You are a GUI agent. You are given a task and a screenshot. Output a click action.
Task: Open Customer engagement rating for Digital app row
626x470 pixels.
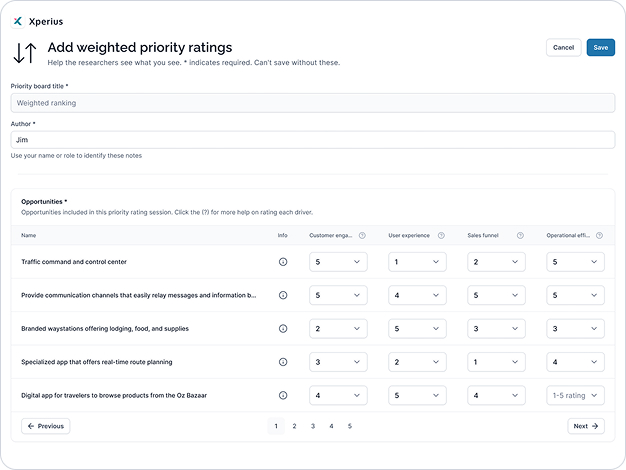coord(338,395)
